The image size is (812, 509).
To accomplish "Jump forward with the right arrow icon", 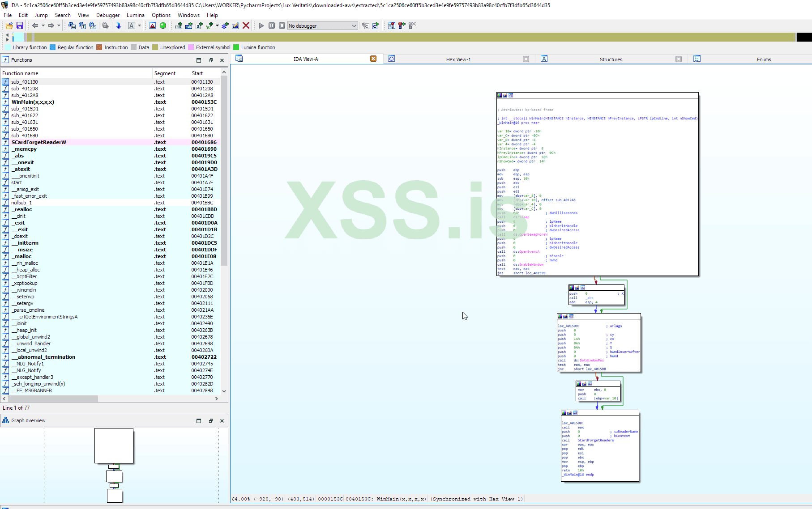I will point(51,25).
